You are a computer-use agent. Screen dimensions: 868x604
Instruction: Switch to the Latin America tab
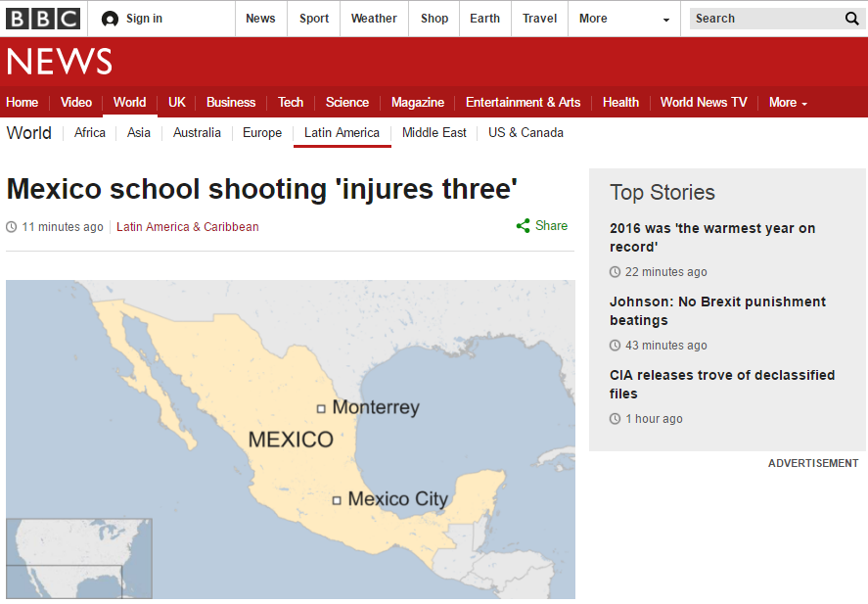pyautogui.click(x=342, y=132)
